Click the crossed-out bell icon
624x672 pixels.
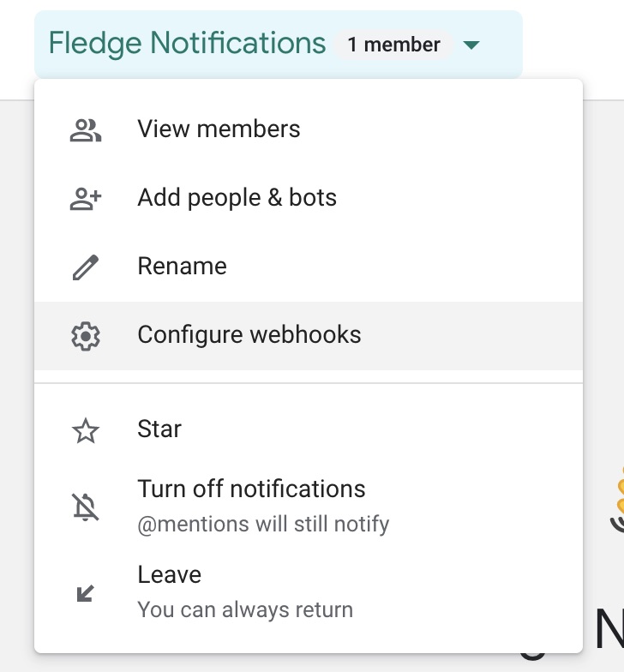(85, 507)
